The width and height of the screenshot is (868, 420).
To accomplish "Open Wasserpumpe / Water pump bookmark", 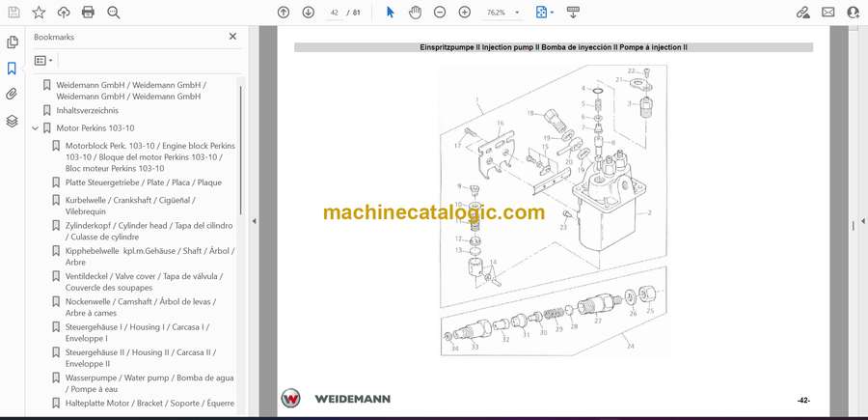I will (149, 383).
